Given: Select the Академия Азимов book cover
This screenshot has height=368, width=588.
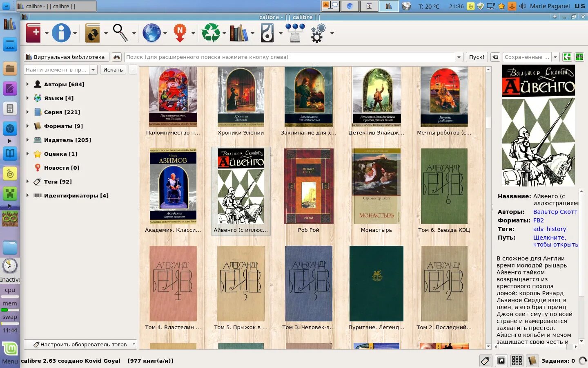Looking at the screenshot, I should (x=173, y=186).
